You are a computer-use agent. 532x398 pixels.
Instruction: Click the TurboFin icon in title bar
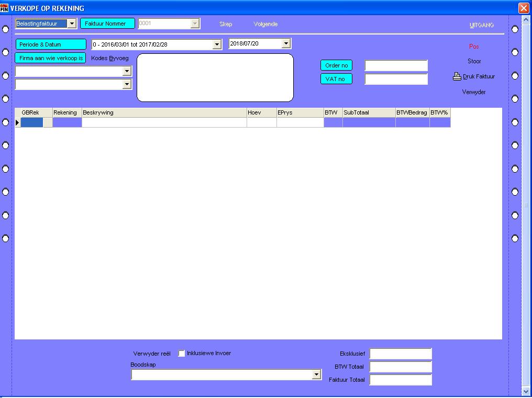[x=5, y=8]
